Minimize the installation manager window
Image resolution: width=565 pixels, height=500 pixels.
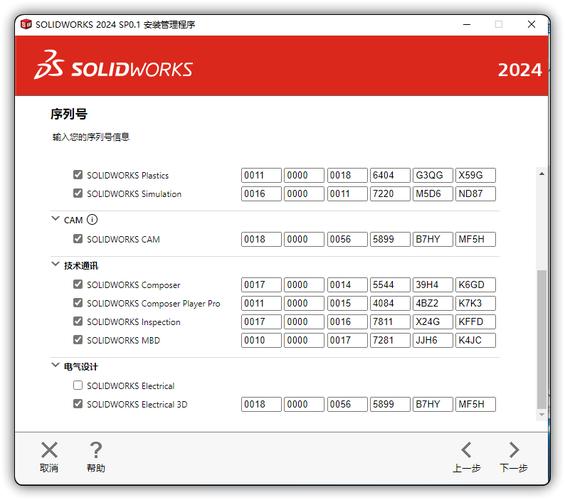[467, 24]
